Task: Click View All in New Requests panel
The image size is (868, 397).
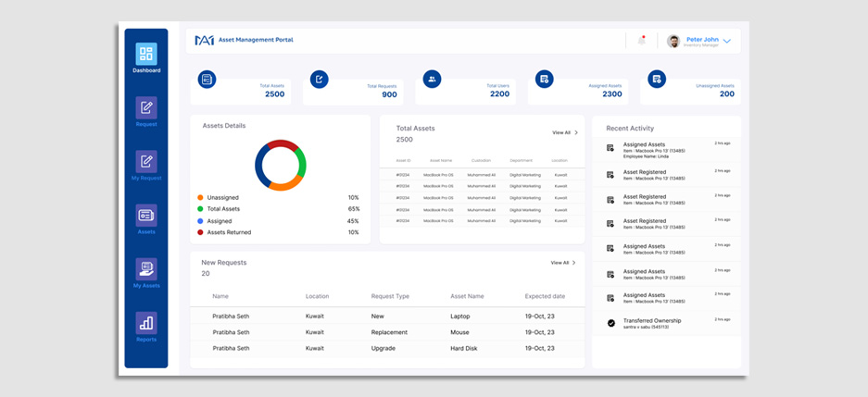Action: pos(563,263)
